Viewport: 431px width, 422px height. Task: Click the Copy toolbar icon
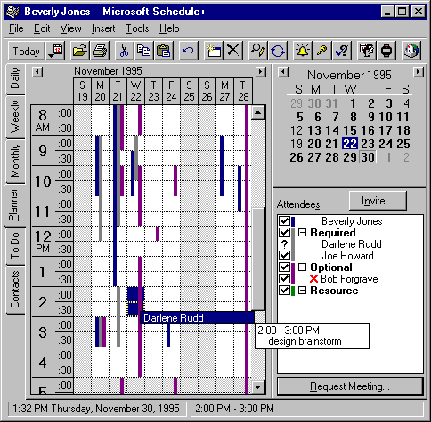point(143,51)
